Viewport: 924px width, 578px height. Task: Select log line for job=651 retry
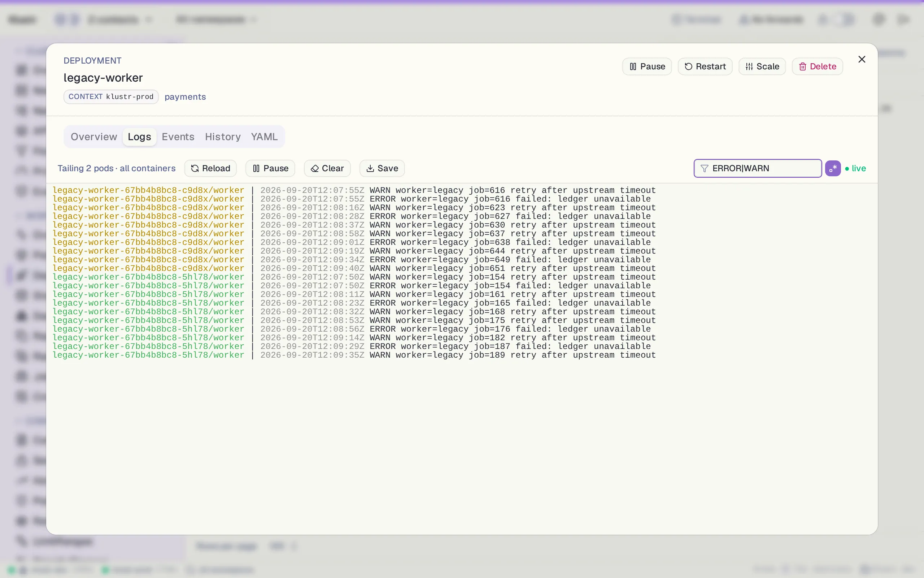pos(354,268)
